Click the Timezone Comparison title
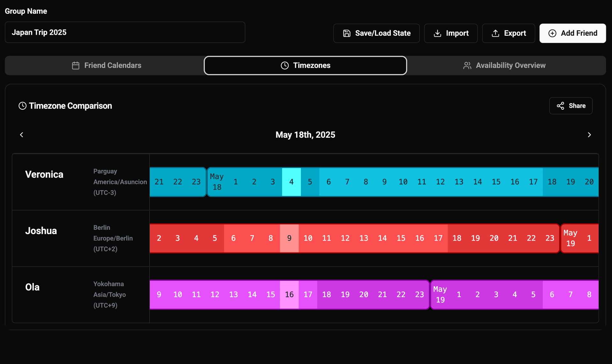 70,106
